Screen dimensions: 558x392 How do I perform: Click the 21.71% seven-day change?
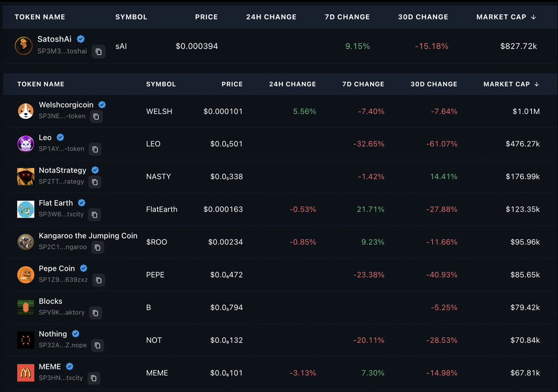371,209
